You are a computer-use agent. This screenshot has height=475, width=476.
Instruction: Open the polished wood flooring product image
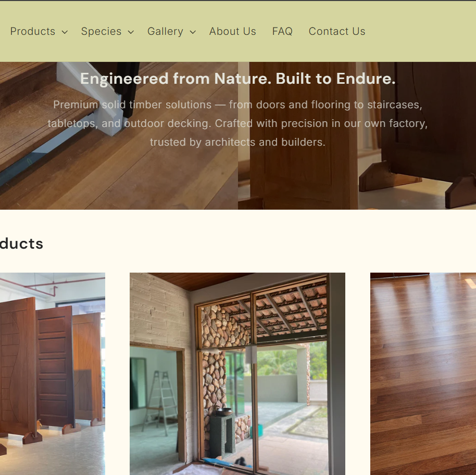(423, 374)
